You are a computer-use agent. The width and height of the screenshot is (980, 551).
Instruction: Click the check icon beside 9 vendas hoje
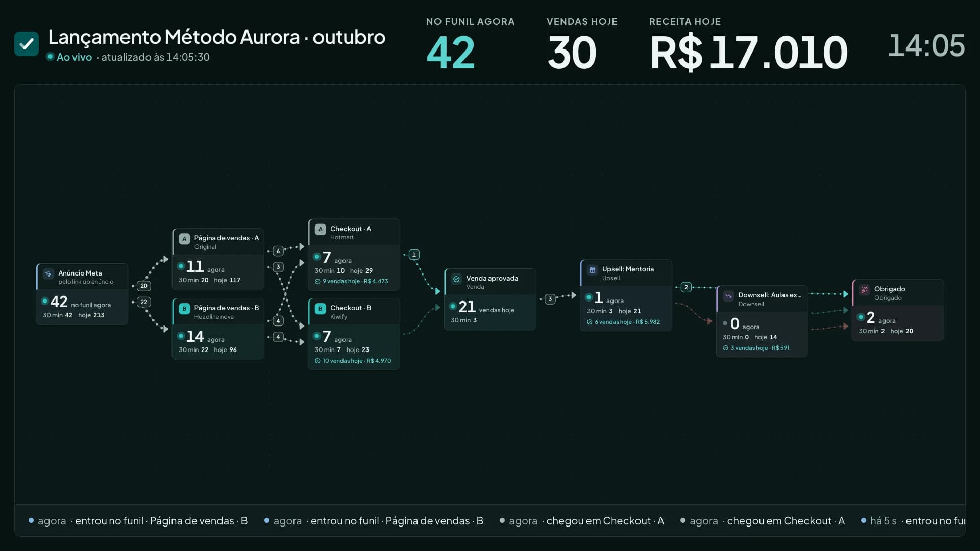click(317, 282)
